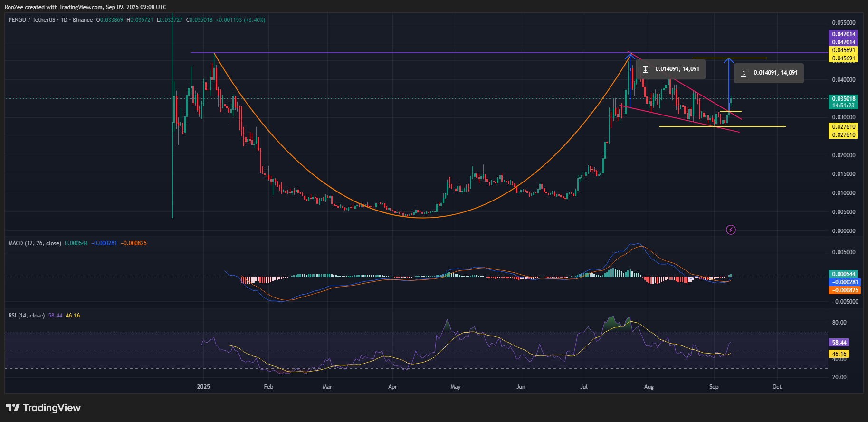Viewport: 868px width, 422px height.
Task: Click the orange -0.000825 MACD signal label
Action: pos(844,290)
